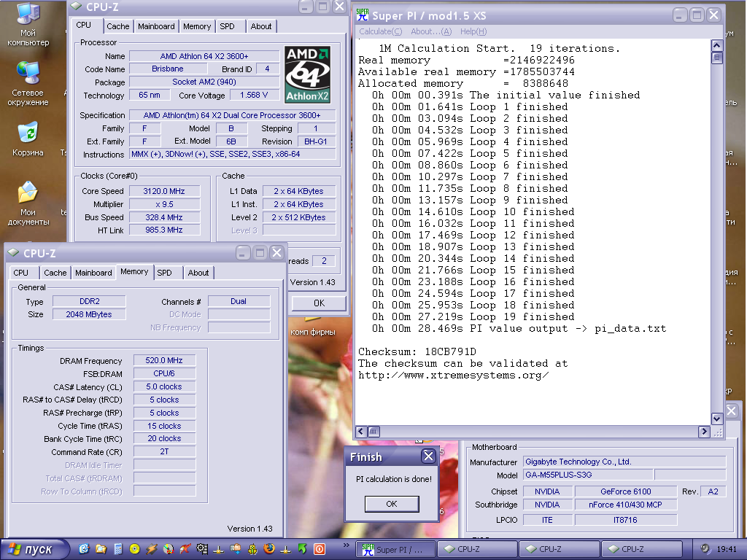Image resolution: width=747 pixels, height=560 pixels.
Task: Launch the folder explorer quick launch icon
Action: [101, 549]
